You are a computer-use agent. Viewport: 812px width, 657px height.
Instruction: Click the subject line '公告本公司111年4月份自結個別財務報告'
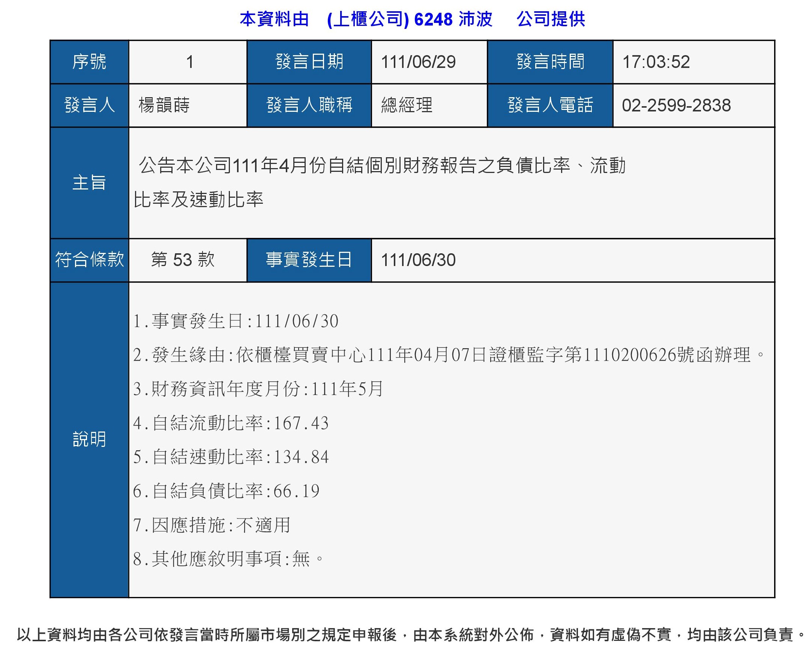coord(382,166)
